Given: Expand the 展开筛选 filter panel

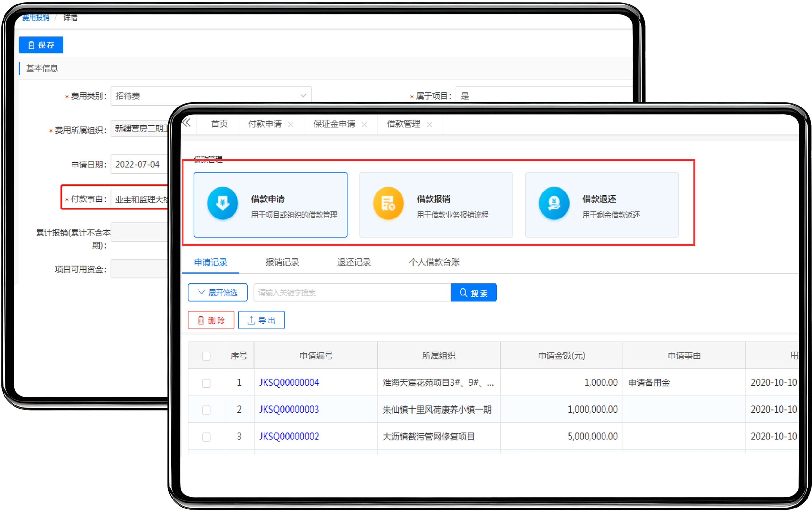Looking at the screenshot, I should (217, 293).
